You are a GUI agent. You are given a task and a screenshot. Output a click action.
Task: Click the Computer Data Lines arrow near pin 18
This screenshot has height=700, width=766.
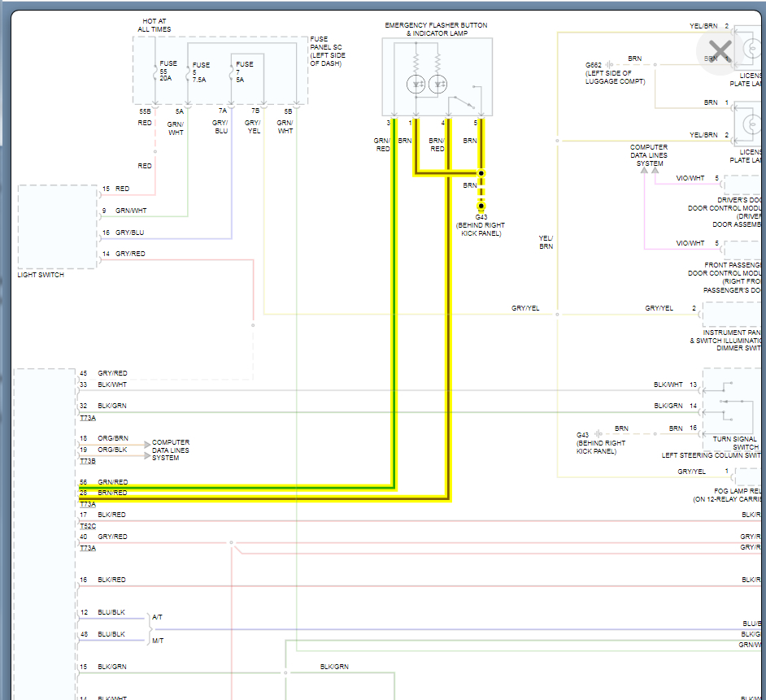146,444
